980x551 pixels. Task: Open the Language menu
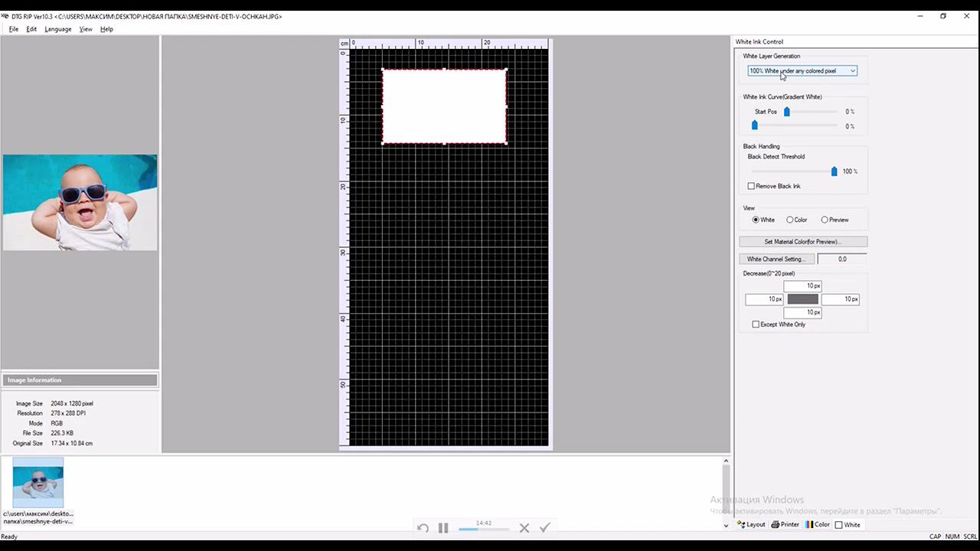coord(58,29)
